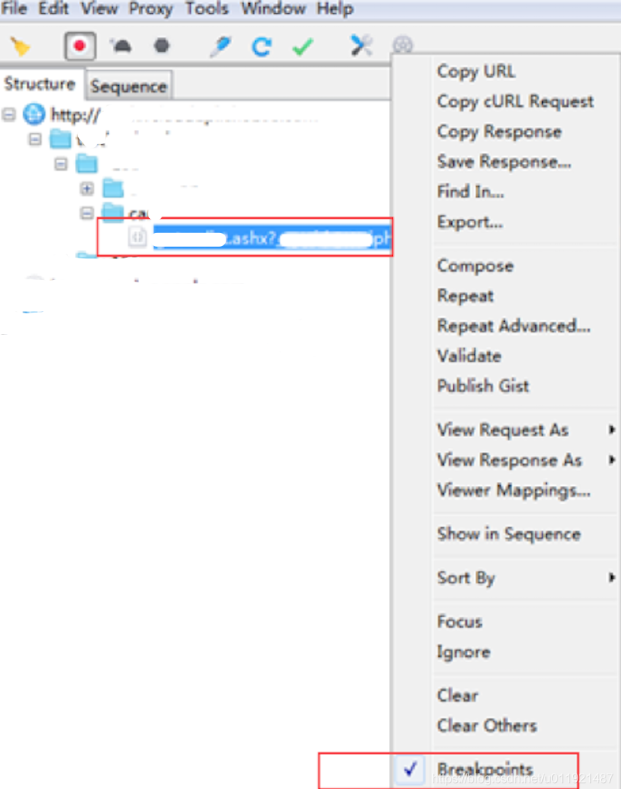
Task: Click the broom clear session icon
Action: click(x=21, y=46)
